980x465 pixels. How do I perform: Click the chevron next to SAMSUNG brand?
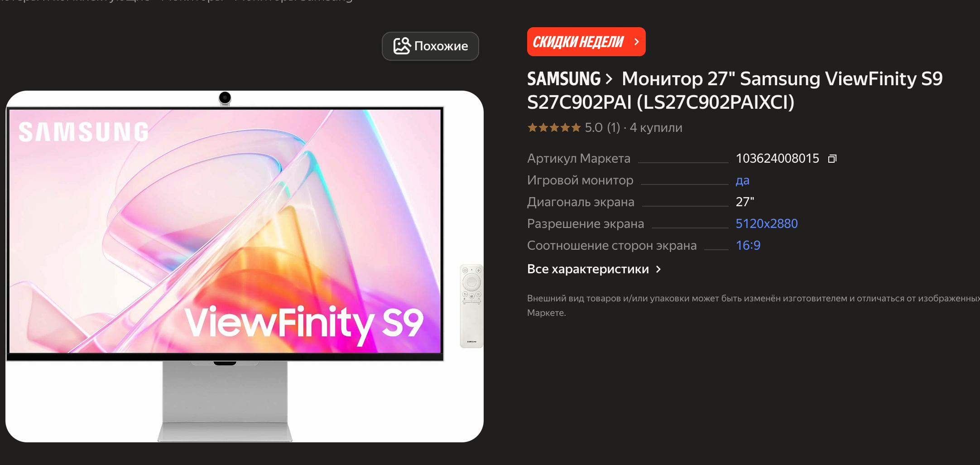609,79
